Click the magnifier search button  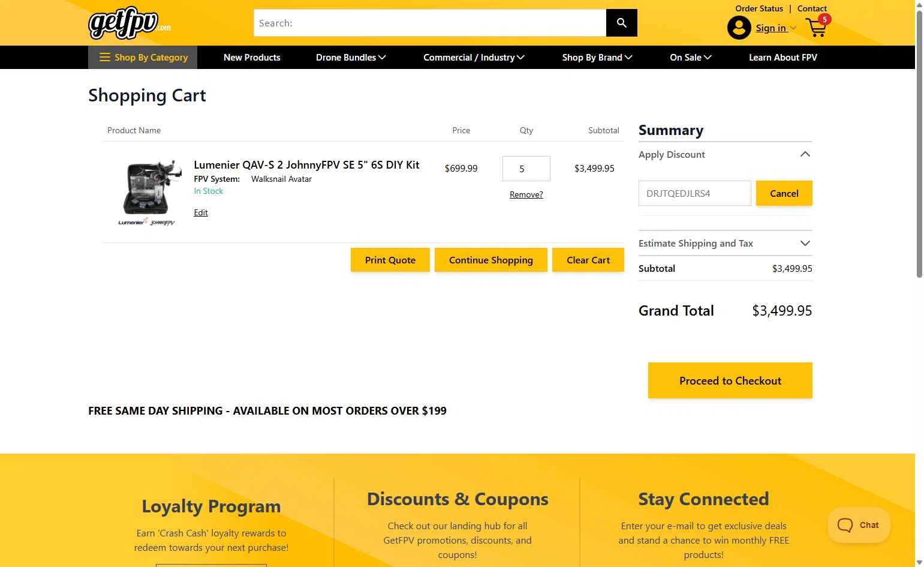point(622,23)
